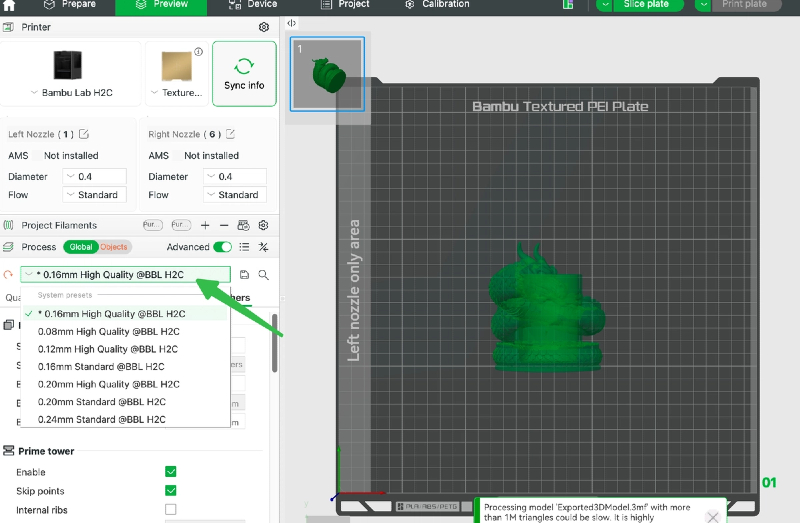
Task: Click the color-blocks icon in top bar
Action: [x=568, y=5]
